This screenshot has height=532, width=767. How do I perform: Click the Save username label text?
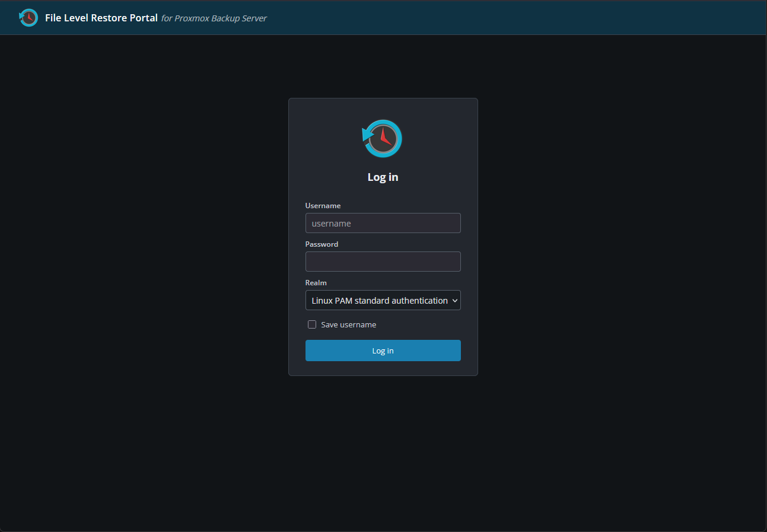(x=348, y=325)
